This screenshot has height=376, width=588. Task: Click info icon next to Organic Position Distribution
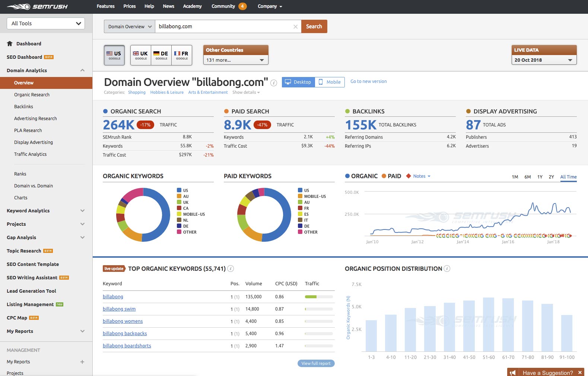pos(447,269)
